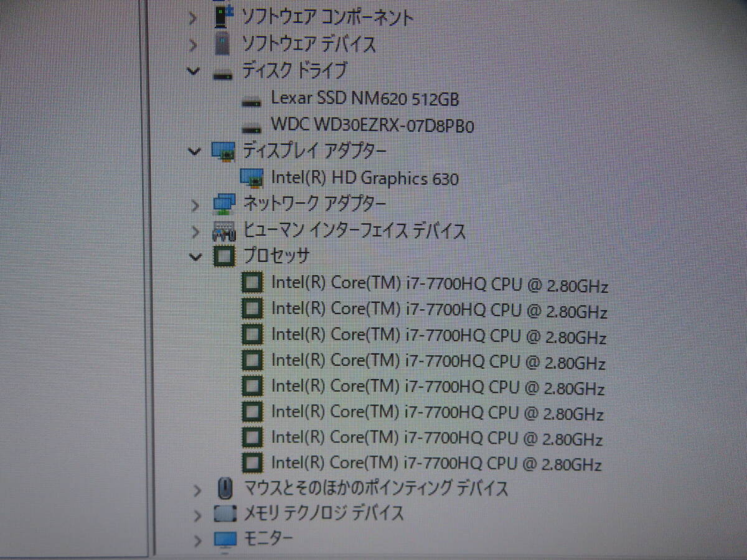Screen dimensions: 747x560
Task: Expand the ネットワーク アダプター node arrow
Action: coord(196,205)
